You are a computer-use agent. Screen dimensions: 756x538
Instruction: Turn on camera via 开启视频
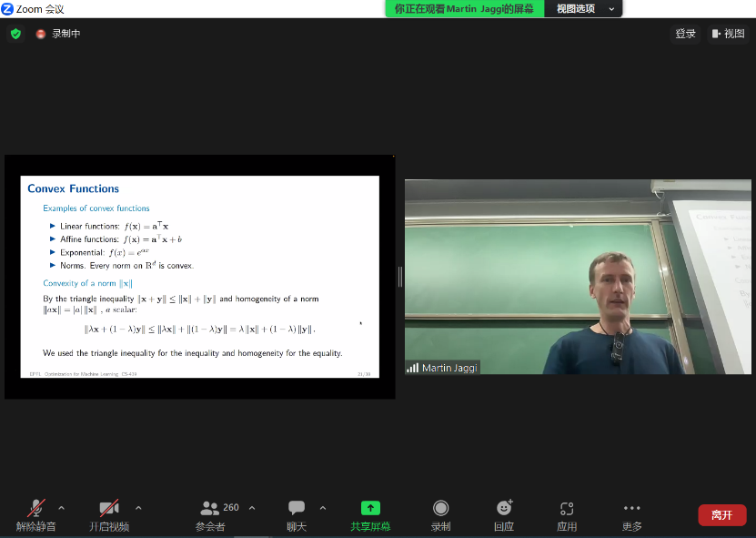coord(109,514)
